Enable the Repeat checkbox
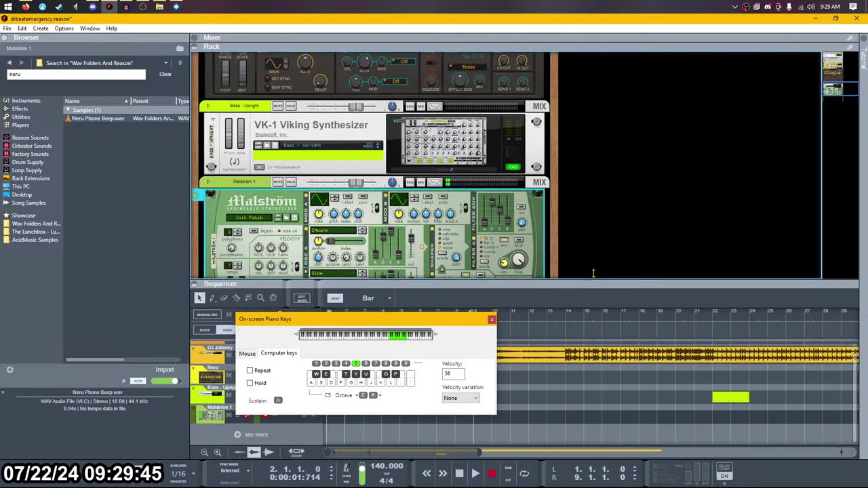868x488 pixels. [x=250, y=371]
